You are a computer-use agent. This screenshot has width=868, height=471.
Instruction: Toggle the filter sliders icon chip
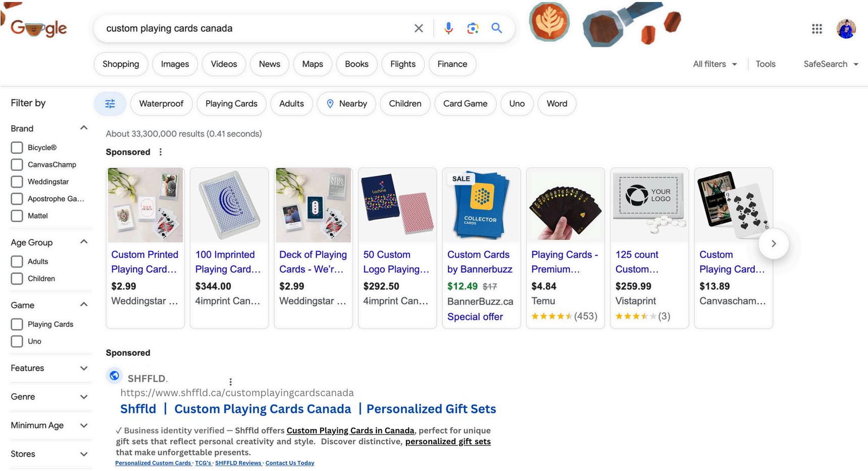coord(110,104)
